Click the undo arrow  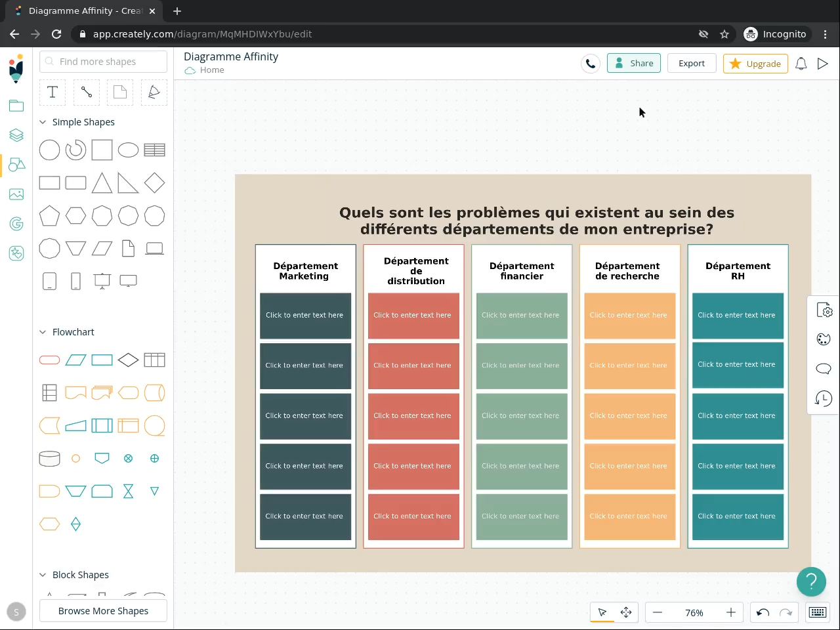pyautogui.click(x=763, y=612)
